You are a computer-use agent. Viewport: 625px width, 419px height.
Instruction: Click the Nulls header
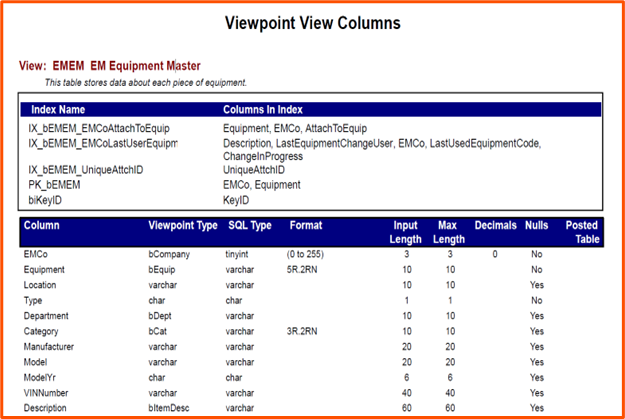click(x=537, y=225)
